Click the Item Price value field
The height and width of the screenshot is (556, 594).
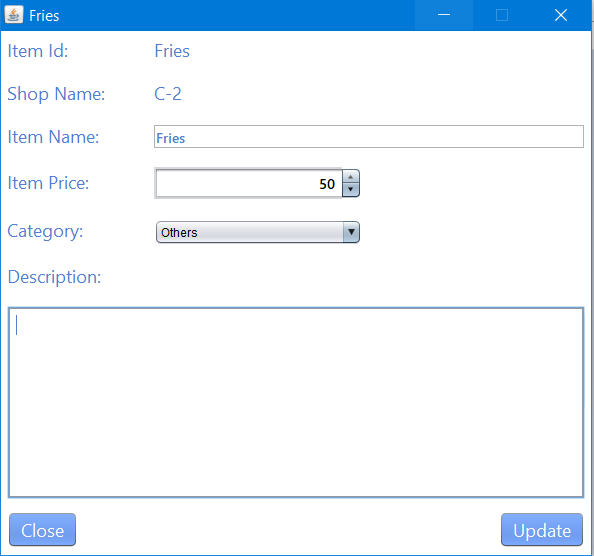tap(249, 183)
